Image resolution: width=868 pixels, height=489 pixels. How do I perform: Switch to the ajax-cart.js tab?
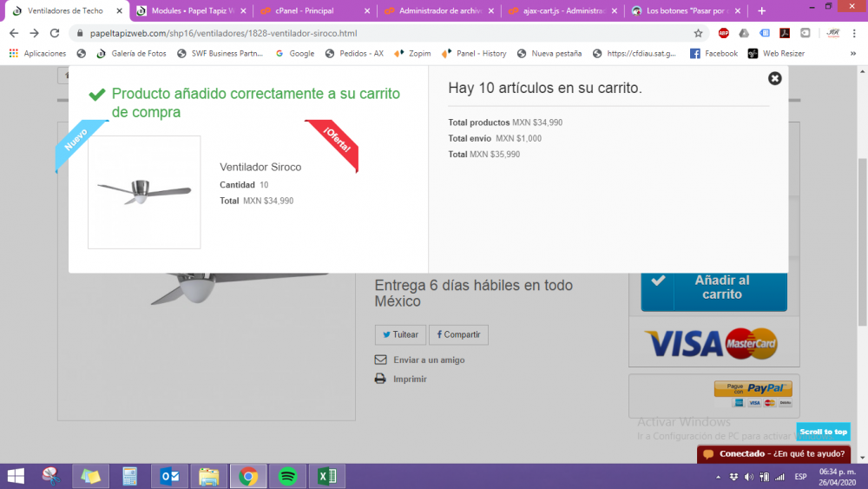tap(563, 11)
